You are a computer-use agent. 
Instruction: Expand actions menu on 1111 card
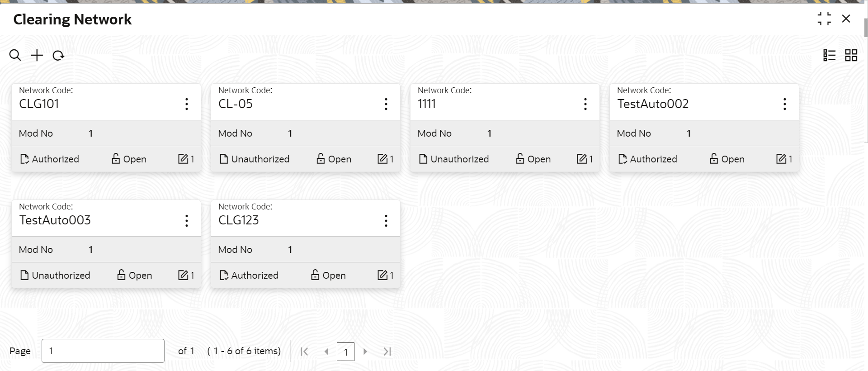tap(585, 105)
